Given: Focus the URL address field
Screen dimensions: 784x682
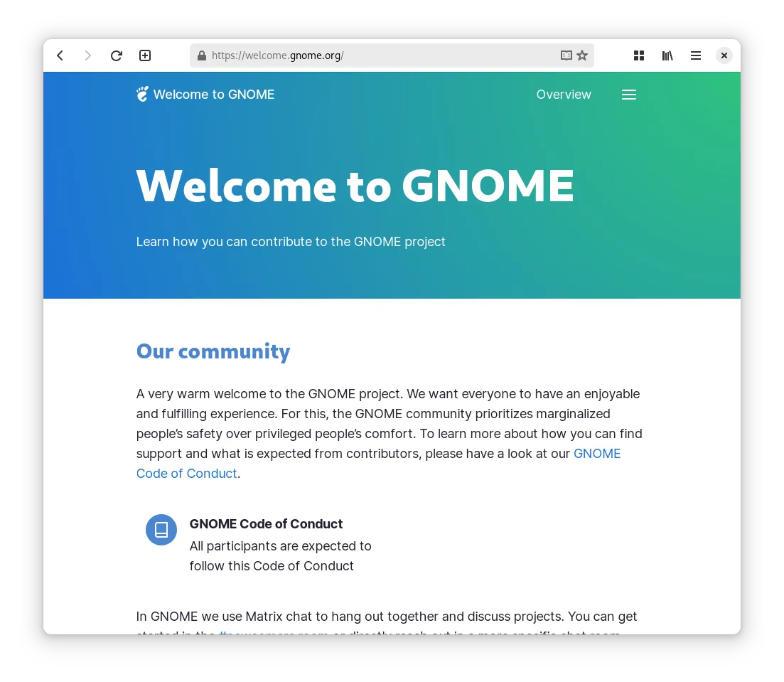Looking at the screenshot, I should pos(377,55).
